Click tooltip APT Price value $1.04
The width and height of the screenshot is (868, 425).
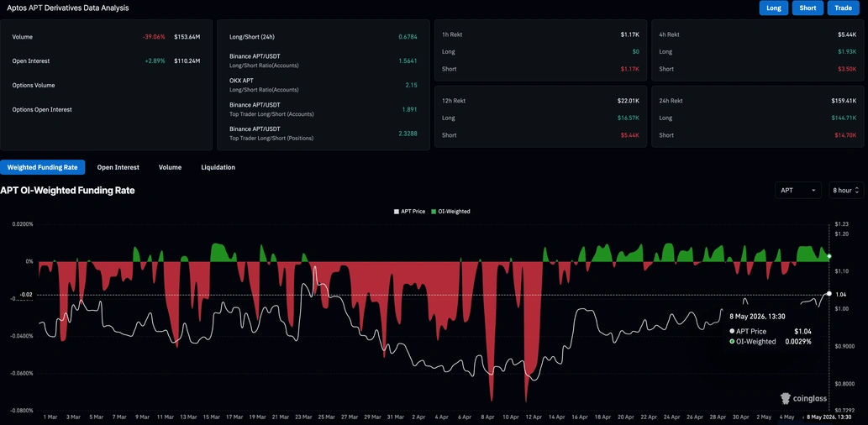click(x=803, y=331)
